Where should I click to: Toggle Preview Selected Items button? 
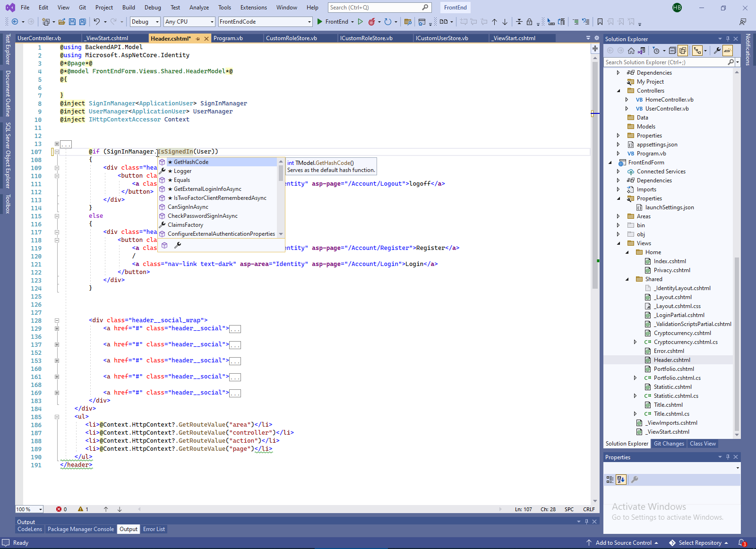tap(728, 51)
